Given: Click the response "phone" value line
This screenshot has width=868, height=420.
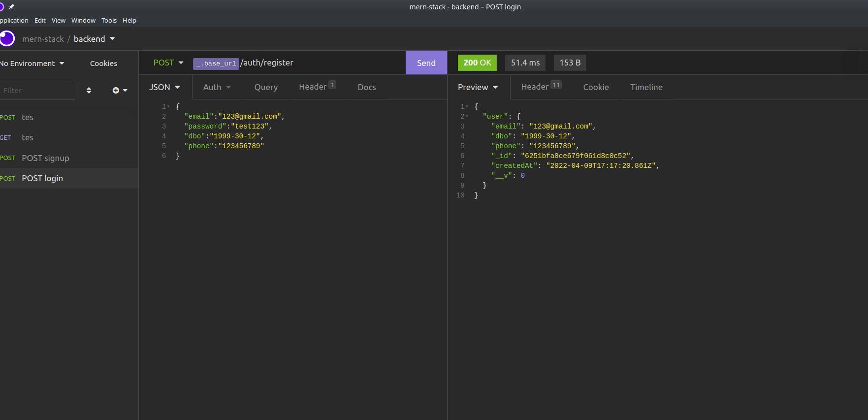Looking at the screenshot, I should (535, 146).
